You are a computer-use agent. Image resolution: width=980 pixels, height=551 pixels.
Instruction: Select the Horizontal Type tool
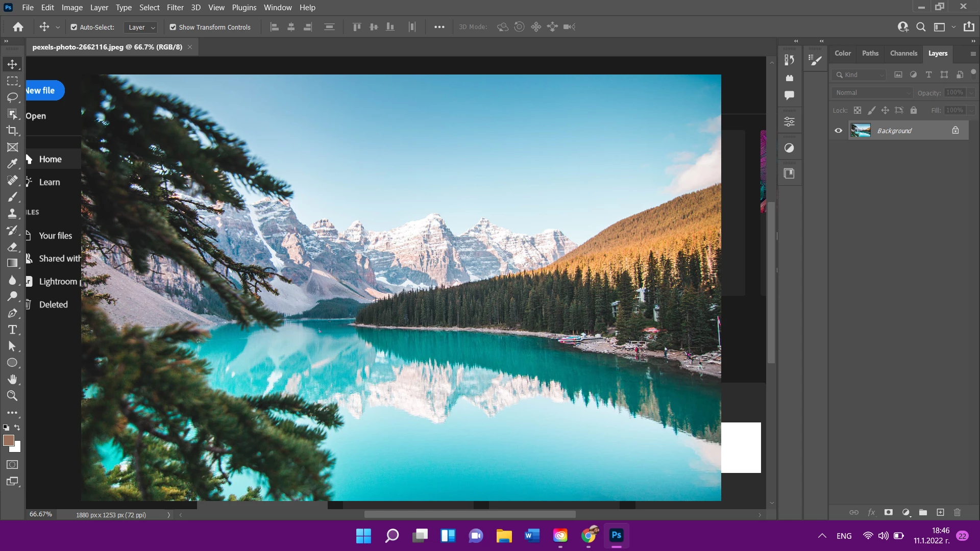click(x=12, y=330)
